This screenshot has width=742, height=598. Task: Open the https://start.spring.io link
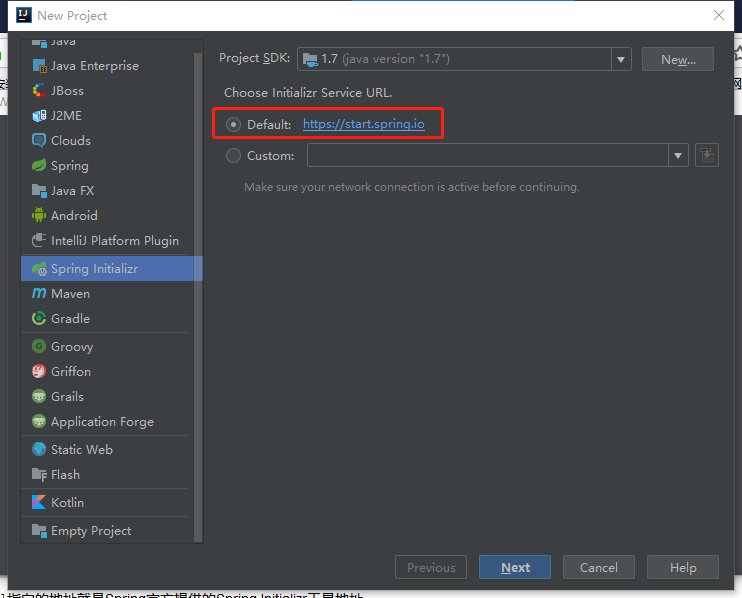pos(363,124)
